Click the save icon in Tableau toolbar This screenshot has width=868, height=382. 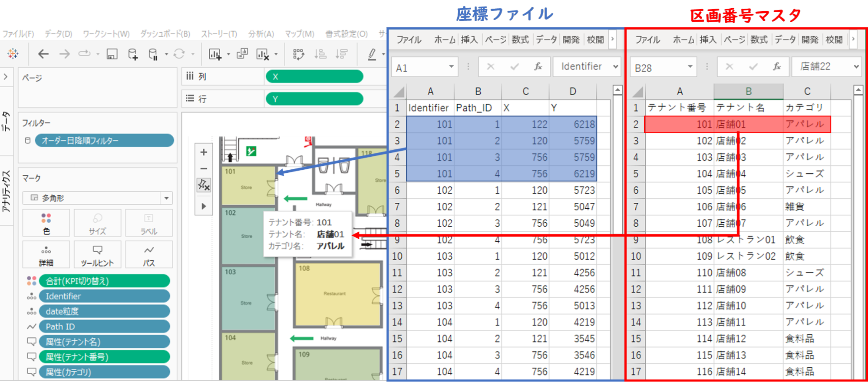tap(112, 54)
